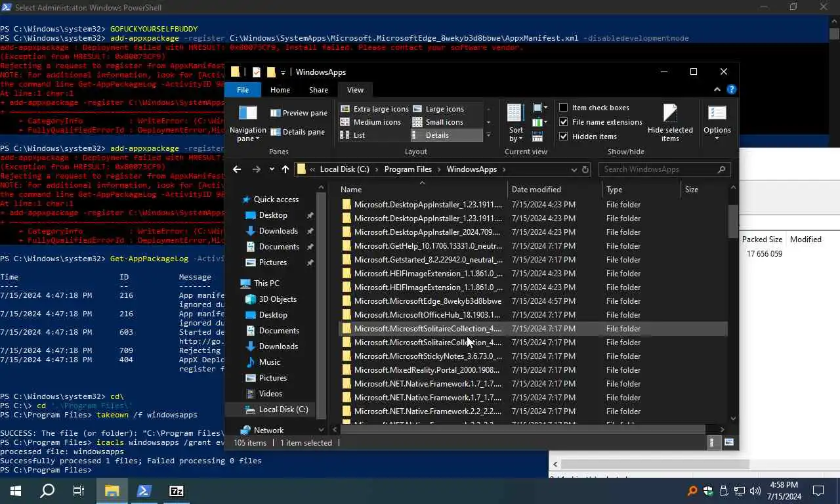
Task: Select the View ribbon tab
Action: pos(355,90)
